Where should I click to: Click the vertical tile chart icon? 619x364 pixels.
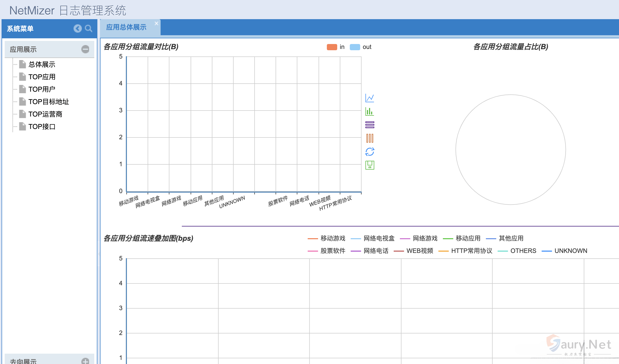[x=370, y=138]
